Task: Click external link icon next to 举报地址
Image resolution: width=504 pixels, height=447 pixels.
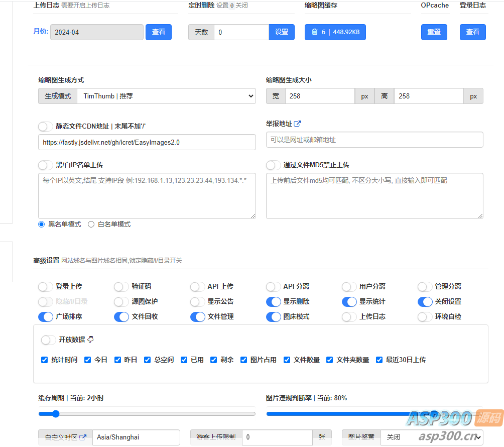Action: coord(297,124)
